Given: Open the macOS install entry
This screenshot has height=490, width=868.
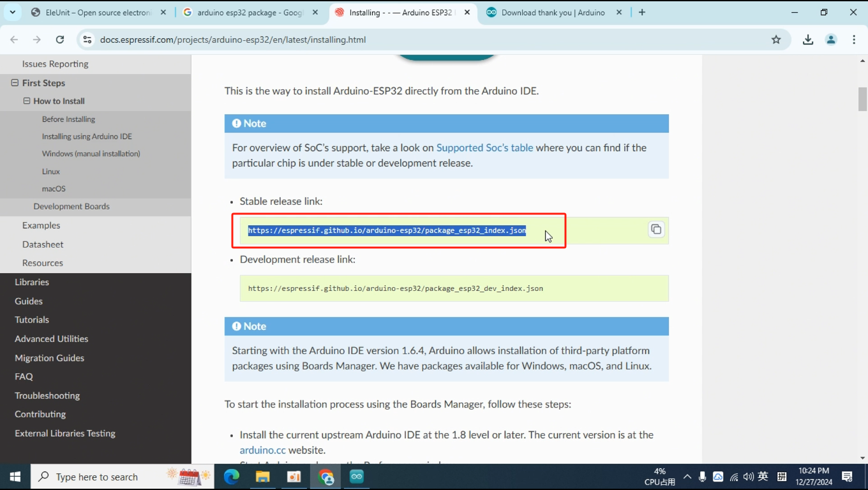Looking at the screenshot, I should pyautogui.click(x=54, y=189).
